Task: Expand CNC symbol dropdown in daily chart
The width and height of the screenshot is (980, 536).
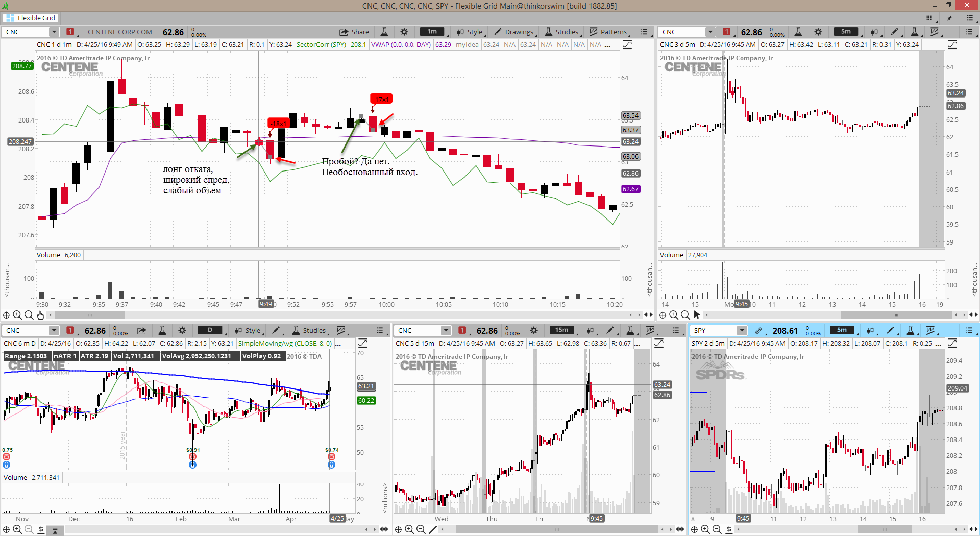Action: coord(54,330)
